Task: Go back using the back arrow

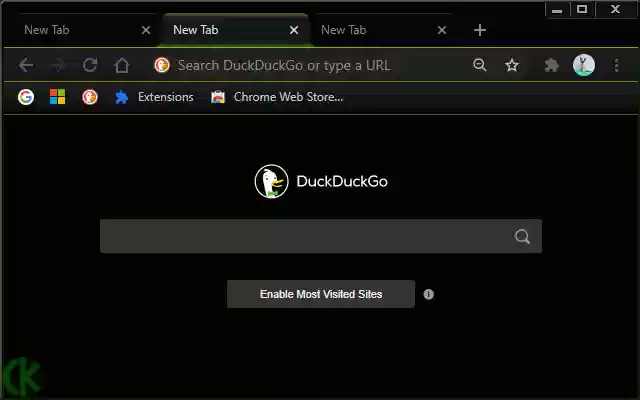Action: 26,65
